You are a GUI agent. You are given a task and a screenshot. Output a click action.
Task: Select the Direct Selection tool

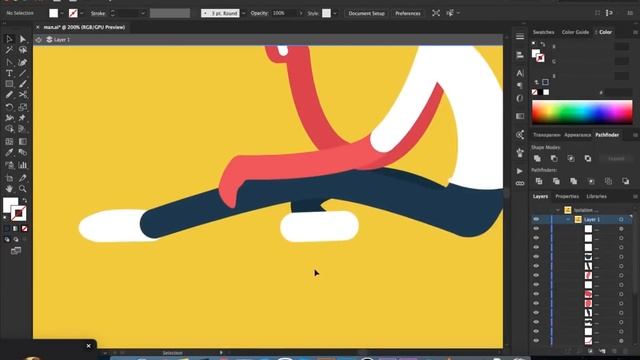point(23,39)
